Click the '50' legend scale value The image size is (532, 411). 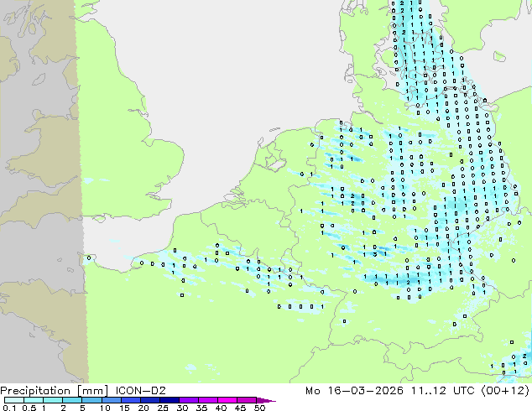click(x=259, y=408)
